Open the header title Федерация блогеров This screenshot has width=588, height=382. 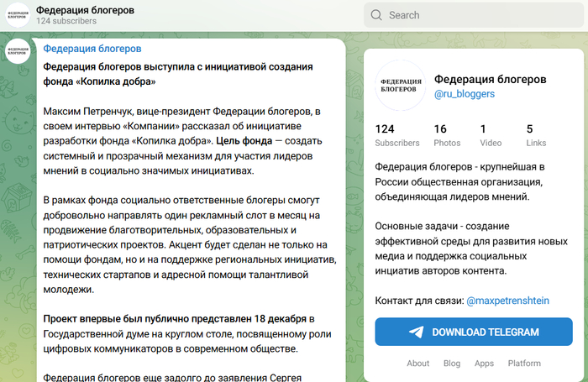[x=85, y=10]
